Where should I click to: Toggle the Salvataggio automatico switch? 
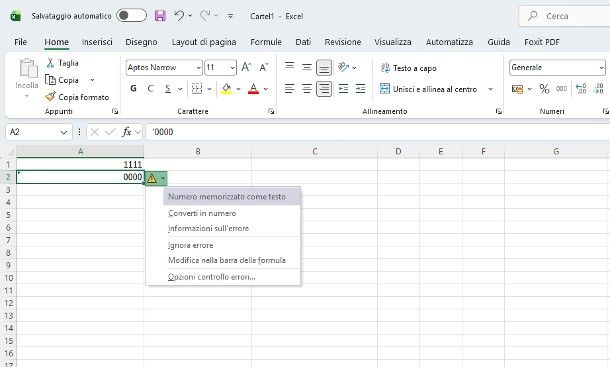pos(131,16)
